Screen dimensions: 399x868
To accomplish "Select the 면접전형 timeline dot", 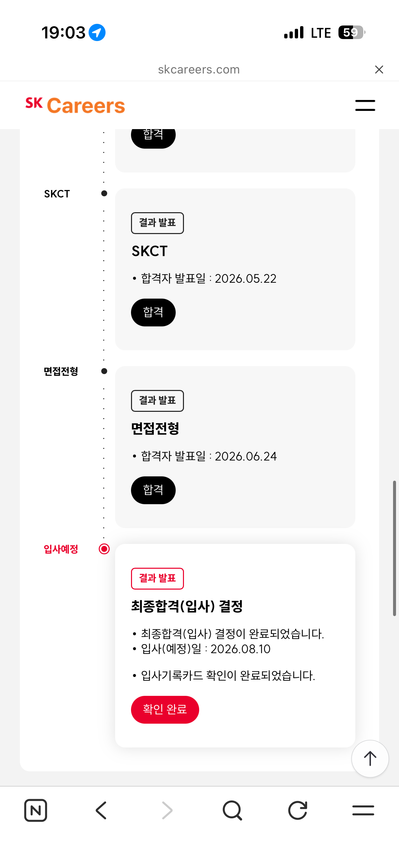I will (x=104, y=371).
